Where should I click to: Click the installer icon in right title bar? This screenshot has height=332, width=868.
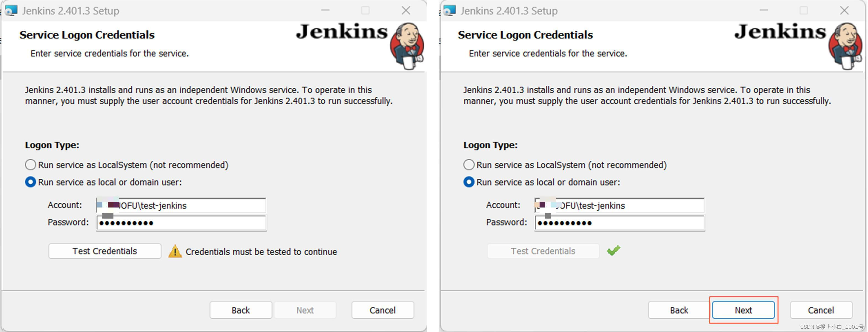click(x=450, y=11)
